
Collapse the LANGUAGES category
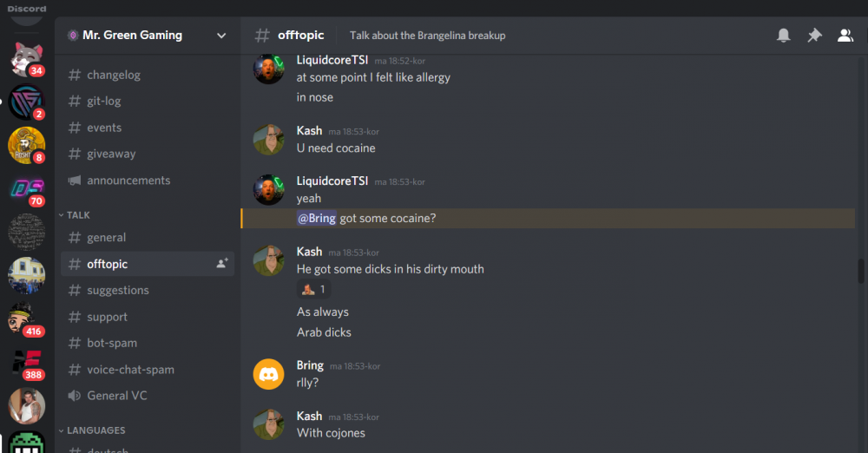click(93, 430)
